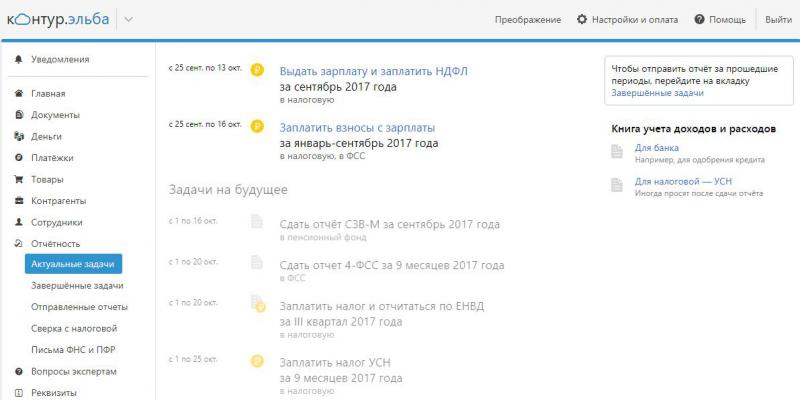Click the document icon by Для налоговой — УСН
Screen dimensions: 800x400
click(618, 184)
